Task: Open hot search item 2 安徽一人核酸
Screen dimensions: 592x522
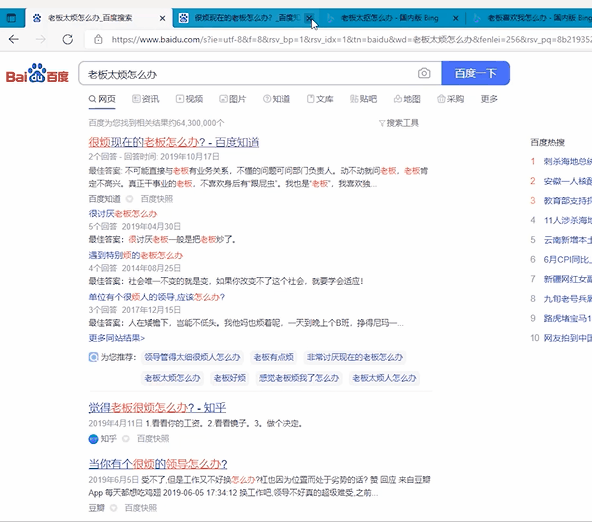Action: [567, 181]
